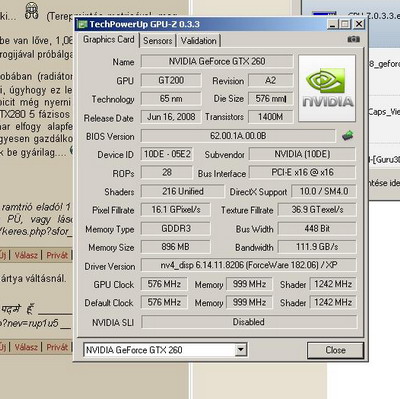Viewport: 400px width, 399px height.
Task: Click the Driver Version field nv4_disp 6.14.11.8206
Action: [x=249, y=265]
